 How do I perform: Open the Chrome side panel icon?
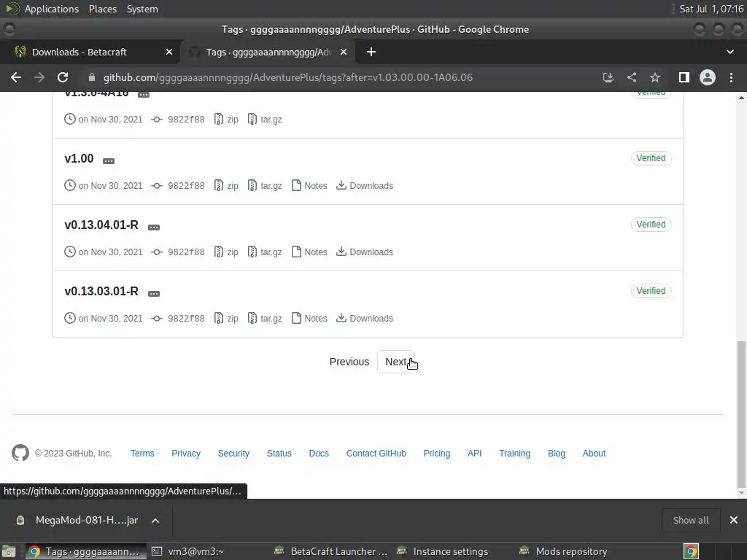pos(684,77)
